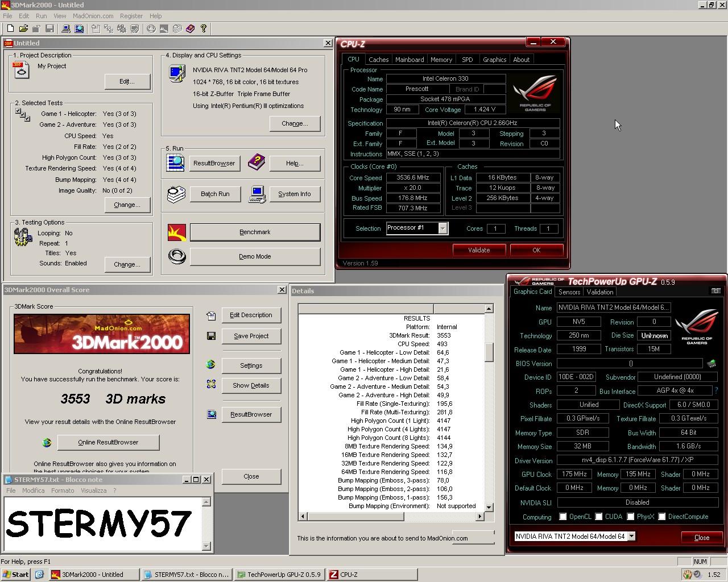Tick the DirectCompute checkbox in GPU-Z
Screen dimensions: 728x582
tap(661, 517)
